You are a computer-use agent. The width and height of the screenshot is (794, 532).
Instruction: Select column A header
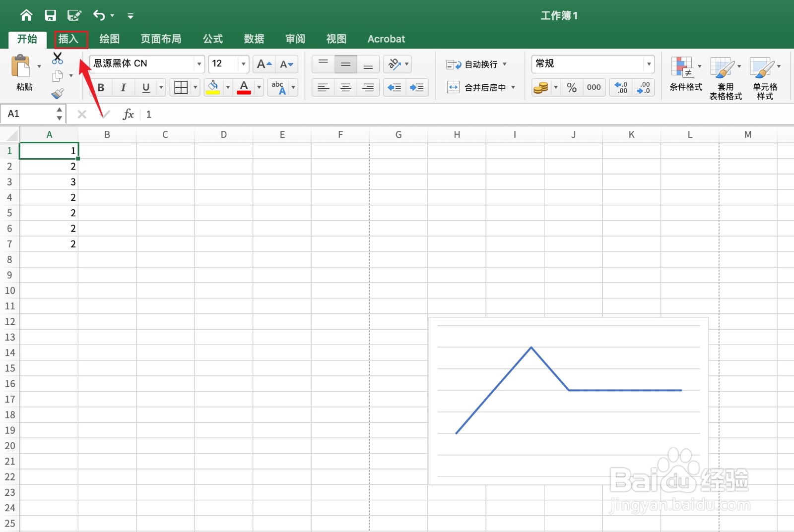[49, 134]
